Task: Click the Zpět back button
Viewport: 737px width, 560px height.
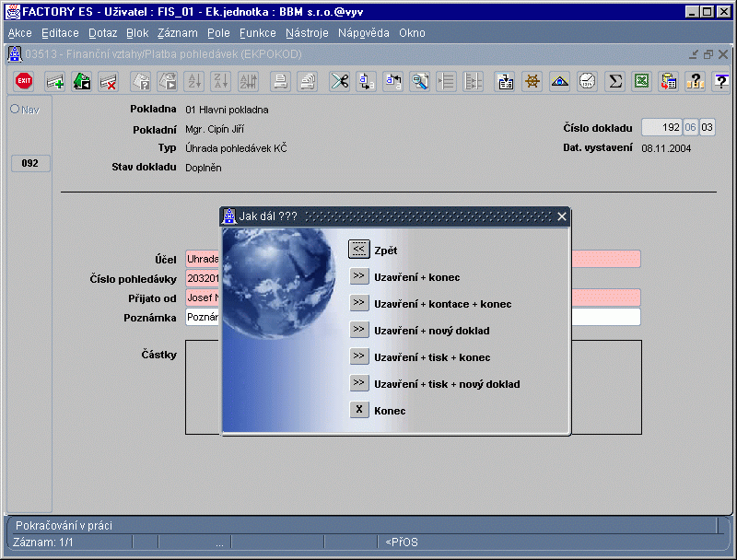Action: (x=359, y=250)
